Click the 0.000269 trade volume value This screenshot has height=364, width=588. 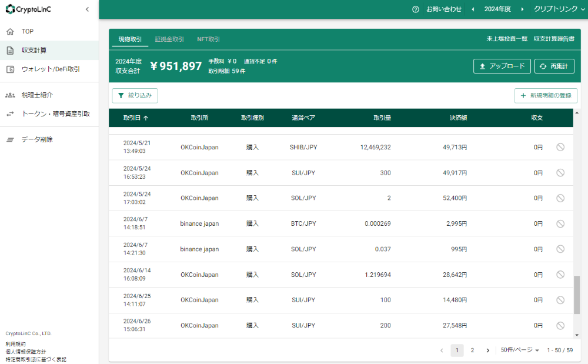(377, 223)
